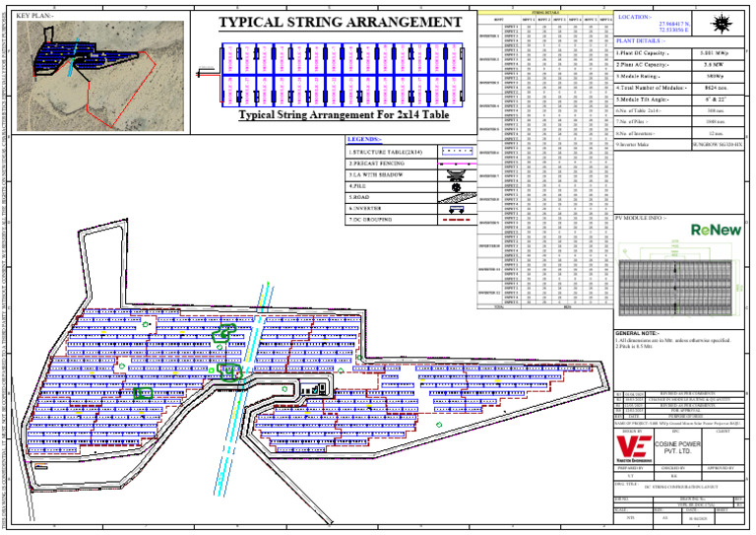Click the "PV MODULE INFO :-" label
The image size is (756, 535).
click(x=640, y=218)
